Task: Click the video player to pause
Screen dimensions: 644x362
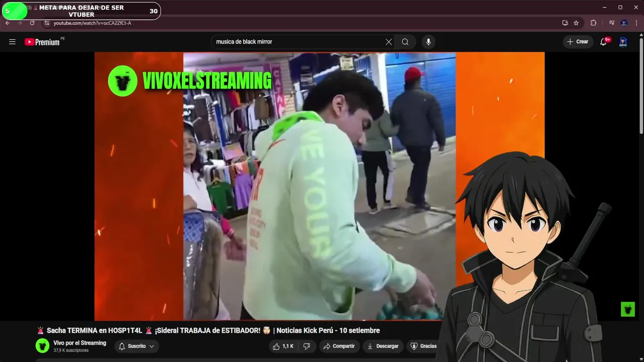Action: point(319,186)
